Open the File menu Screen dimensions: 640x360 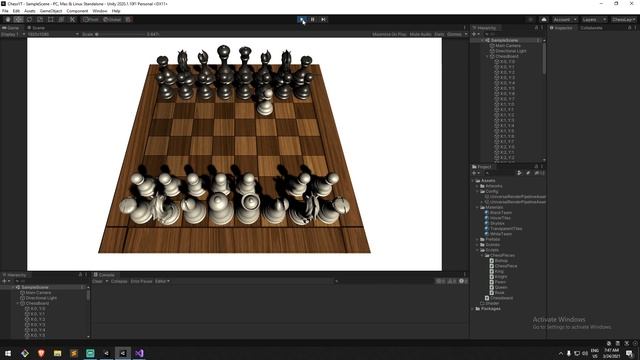click(5, 11)
